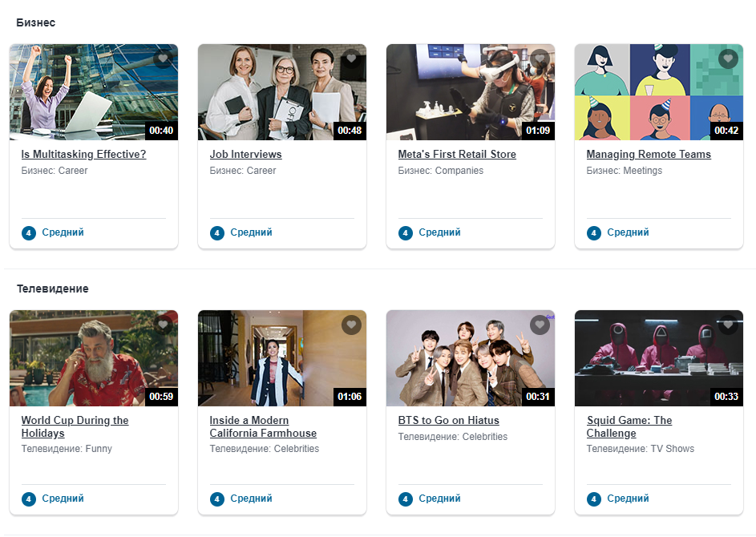Click Бизнес: Career under Is Multitasking Effective?
This screenshot has width=756, height=537.
55,171
